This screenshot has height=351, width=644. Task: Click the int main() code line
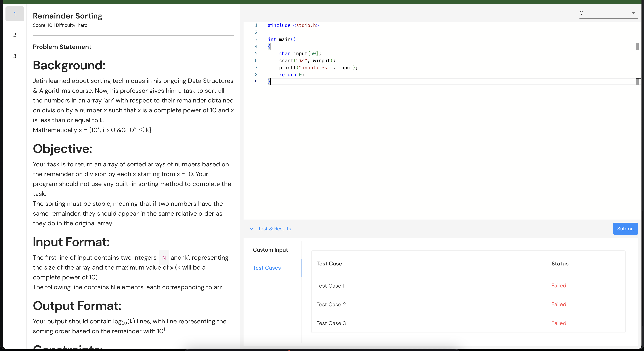[282, 39]
